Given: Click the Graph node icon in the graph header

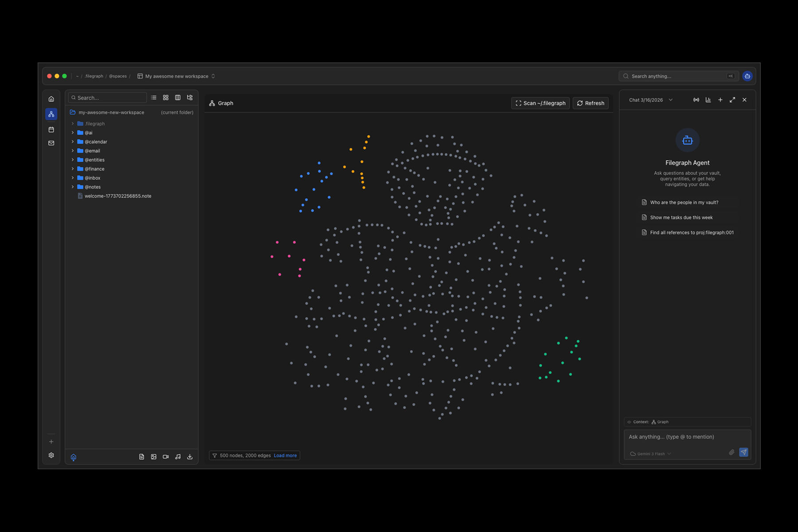Looking at the screenshot, I should (x=212, y=103).
